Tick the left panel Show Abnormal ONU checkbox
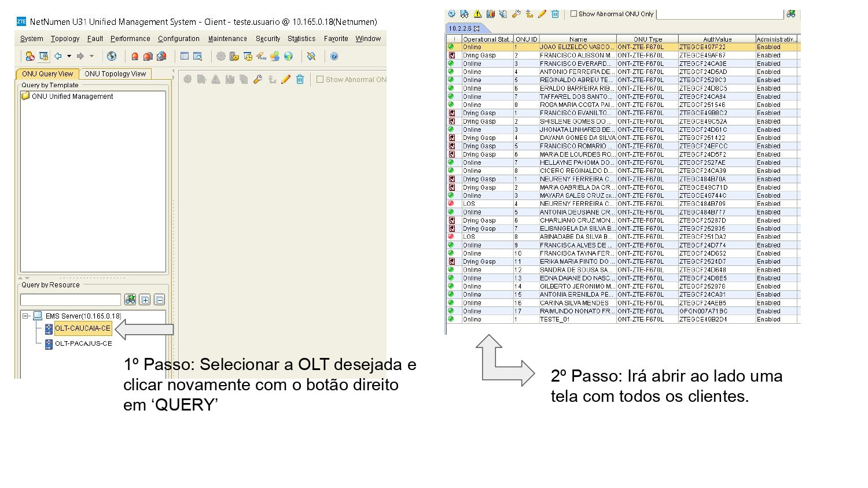 click(320, 79)
